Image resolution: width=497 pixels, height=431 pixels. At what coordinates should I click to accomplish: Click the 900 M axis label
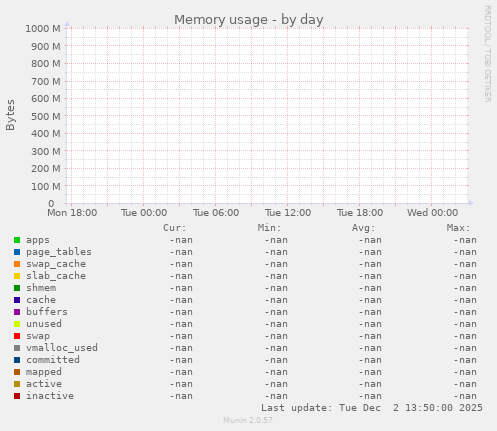tap(46, 46)
